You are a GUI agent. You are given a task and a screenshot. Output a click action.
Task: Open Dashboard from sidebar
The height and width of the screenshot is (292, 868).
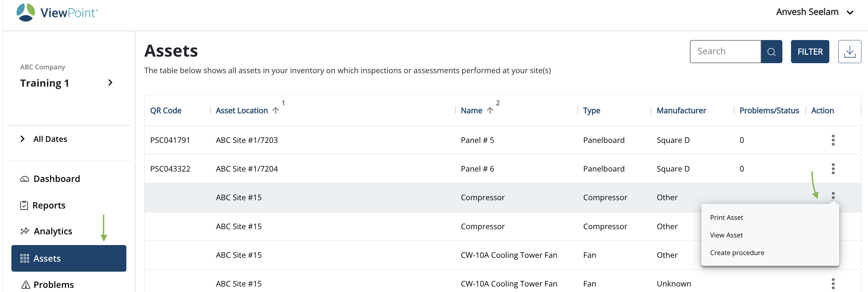pos(57,179)
